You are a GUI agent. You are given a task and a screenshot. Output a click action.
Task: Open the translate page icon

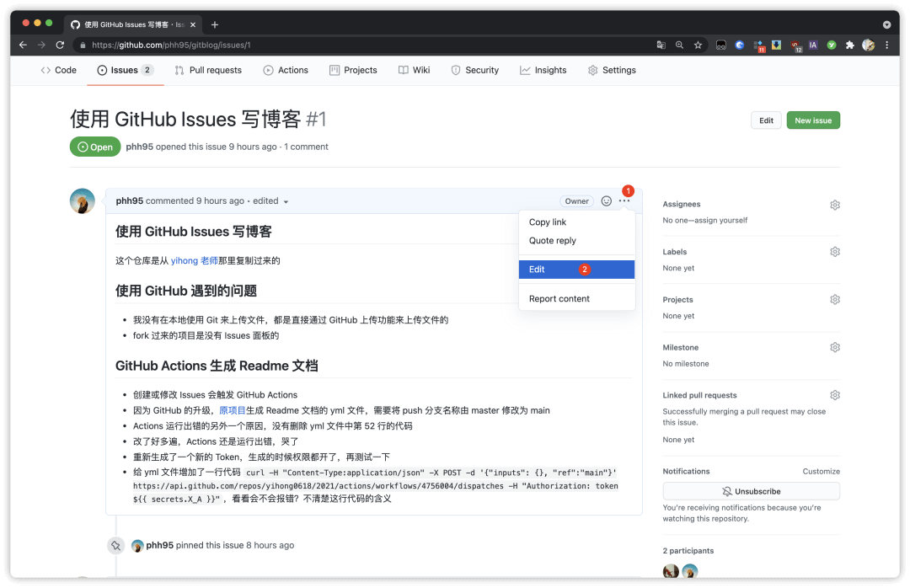click(x=661, y=45)
